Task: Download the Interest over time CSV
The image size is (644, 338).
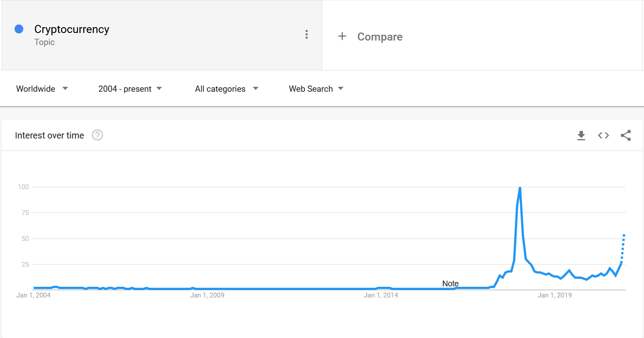Action: point(581,135)
